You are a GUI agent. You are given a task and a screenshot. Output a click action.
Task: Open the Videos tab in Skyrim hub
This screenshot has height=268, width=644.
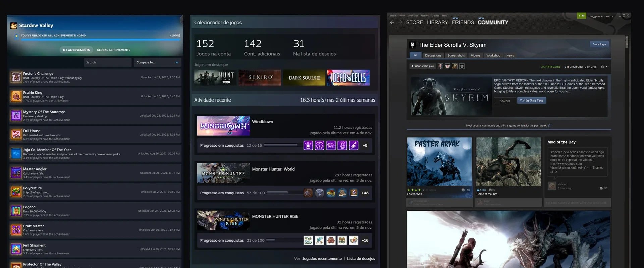tap(475, 55)
